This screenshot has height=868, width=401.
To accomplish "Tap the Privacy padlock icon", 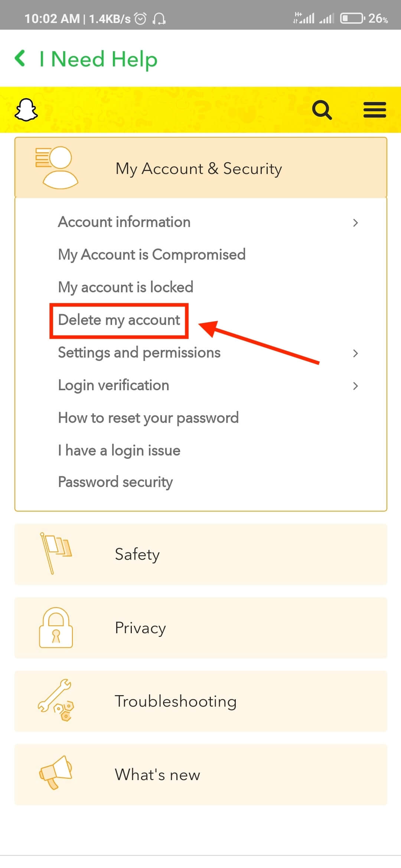I will [x=56, y=628].
